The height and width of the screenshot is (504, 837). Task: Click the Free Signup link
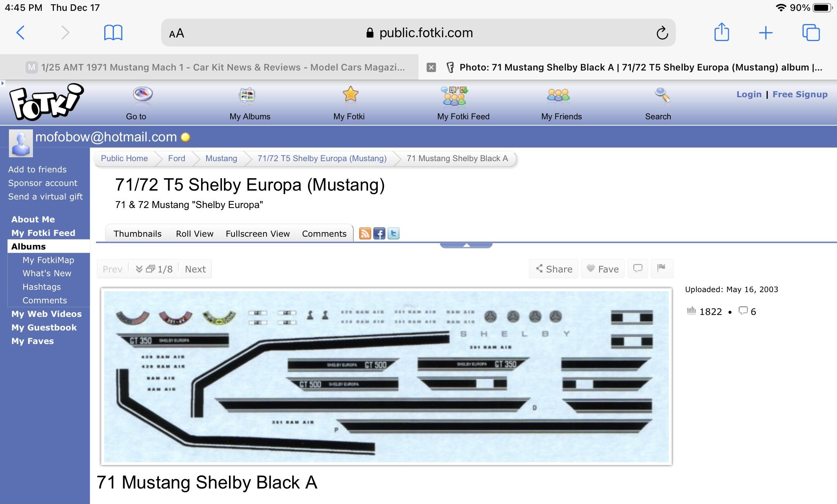coord(800,94)
